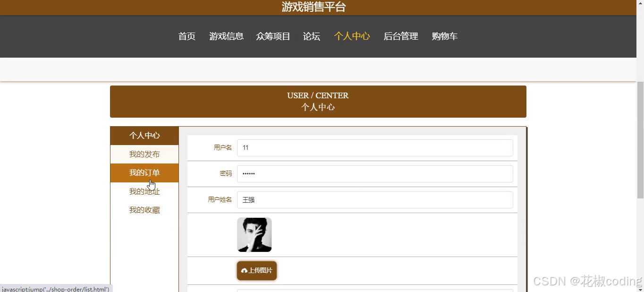Click the 用户姓名 field label

[x=220, y=200]
